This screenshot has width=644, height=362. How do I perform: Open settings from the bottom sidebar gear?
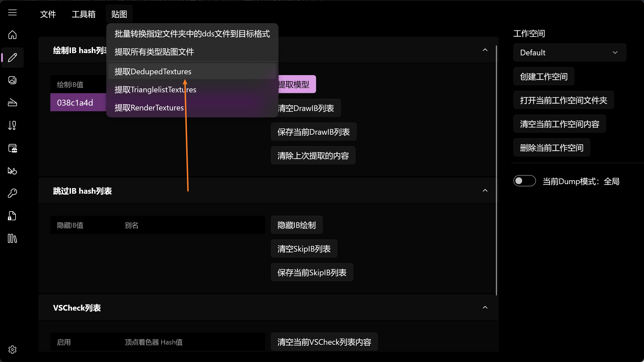[x=12, y=350]
